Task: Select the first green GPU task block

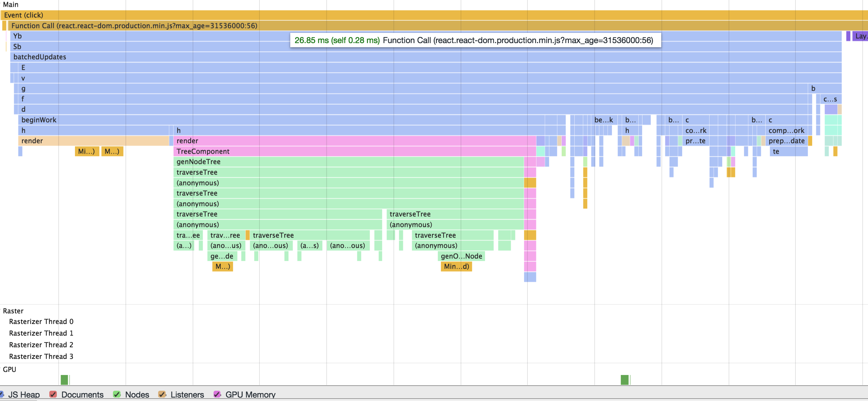Action: pyautogui.click(x=64, y=379)
